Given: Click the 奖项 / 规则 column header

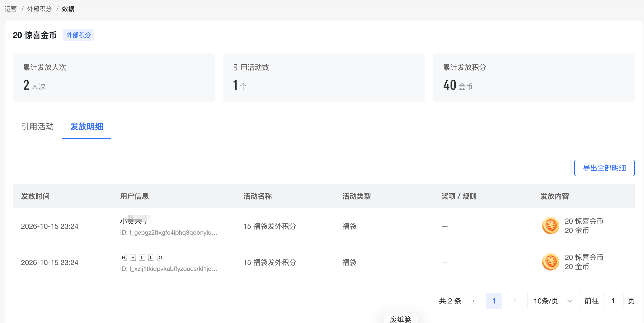Looking at the screenshot, I should (459, 196).
